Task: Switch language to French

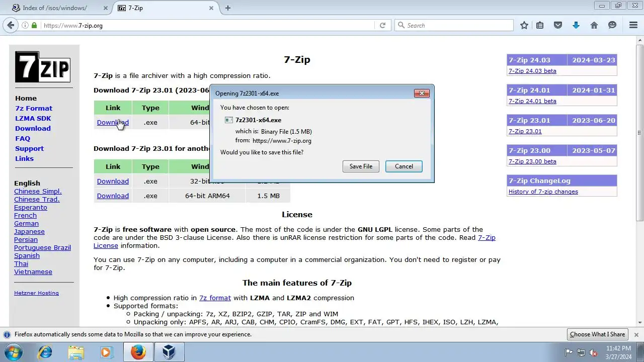Action: tap(25, 215)
